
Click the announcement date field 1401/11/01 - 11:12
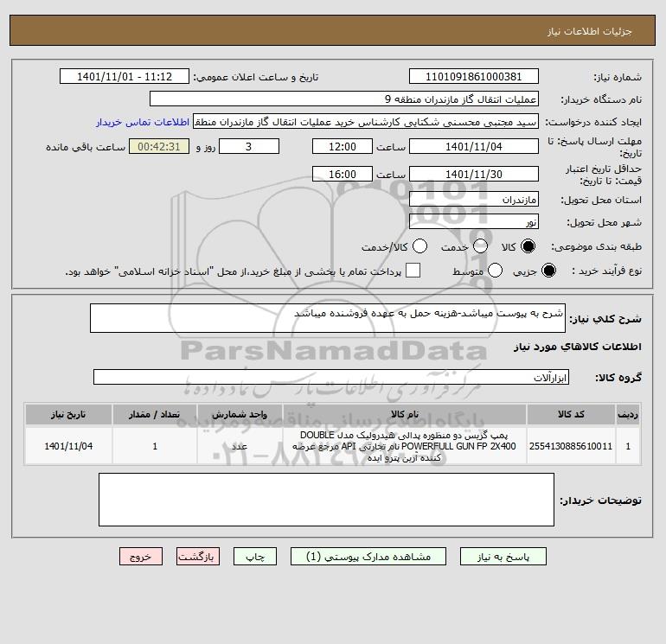(x=125, y=76)
